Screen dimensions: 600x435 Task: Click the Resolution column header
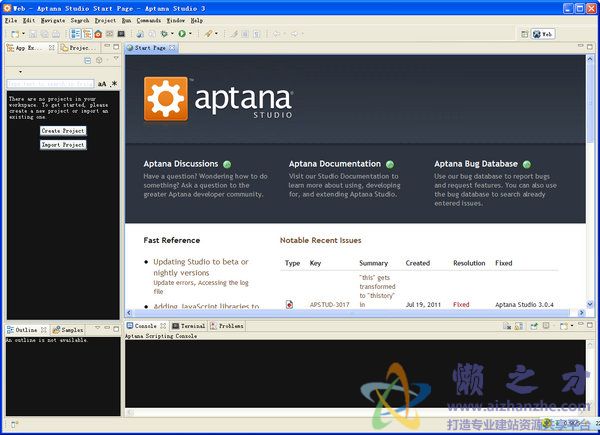[469, 263]
